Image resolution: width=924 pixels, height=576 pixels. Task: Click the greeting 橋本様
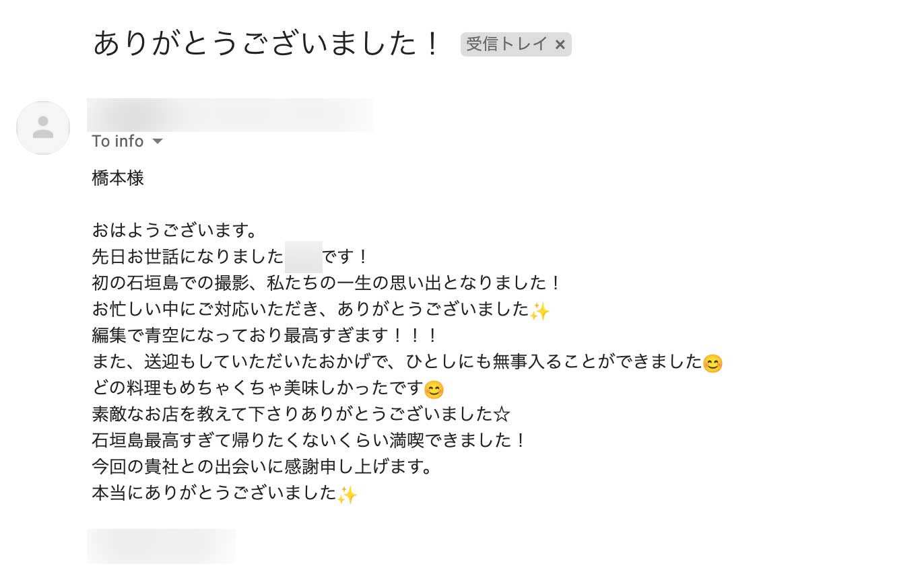click(118, 178)
